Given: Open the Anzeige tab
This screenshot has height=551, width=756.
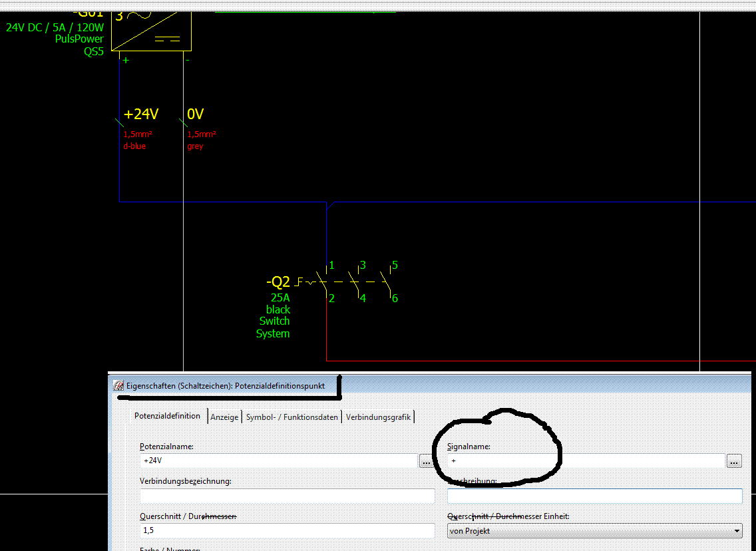Looking at the screenshot, I should point(224,417).
